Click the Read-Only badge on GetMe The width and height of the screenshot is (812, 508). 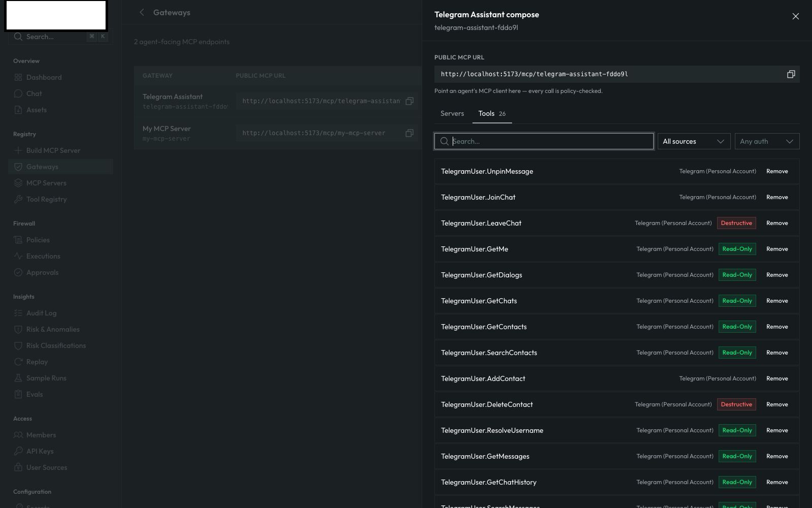(737, 249)
